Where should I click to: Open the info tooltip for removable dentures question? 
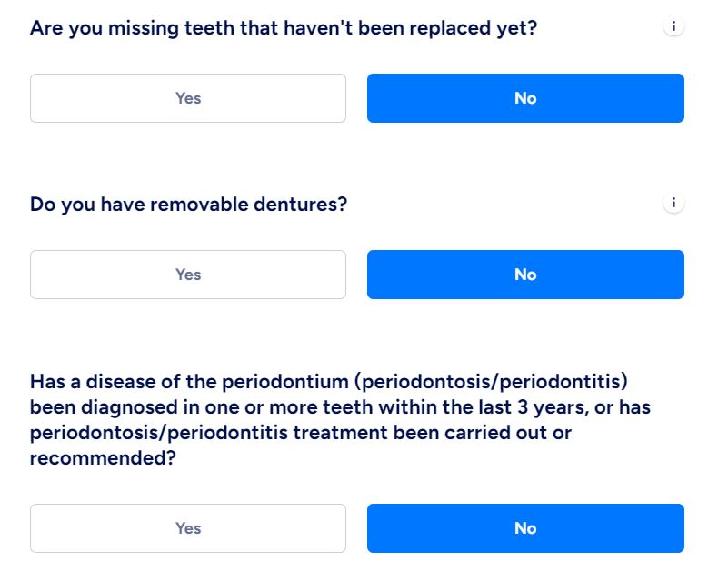pos(673,203)
